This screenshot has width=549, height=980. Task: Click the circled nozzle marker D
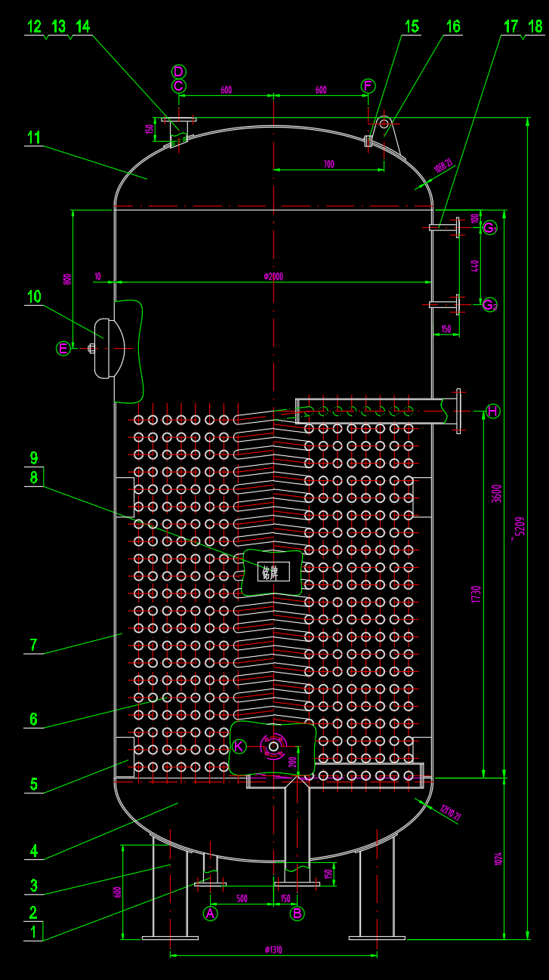point(178,72)
